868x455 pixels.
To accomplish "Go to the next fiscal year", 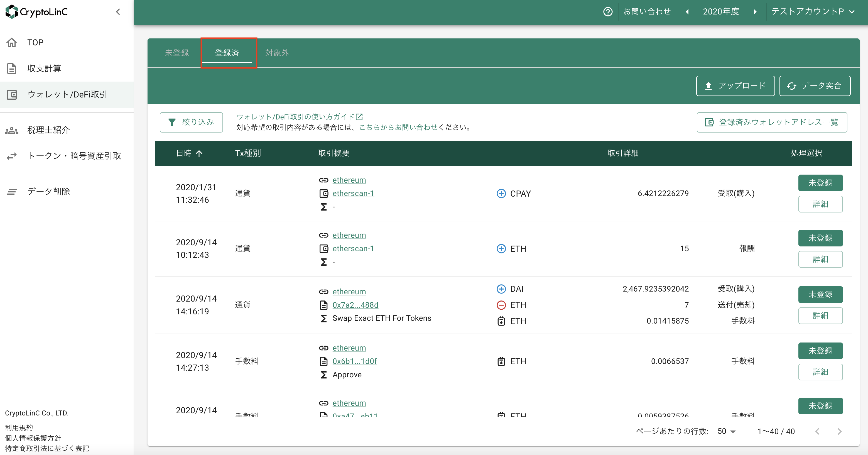I will point(755,12).
